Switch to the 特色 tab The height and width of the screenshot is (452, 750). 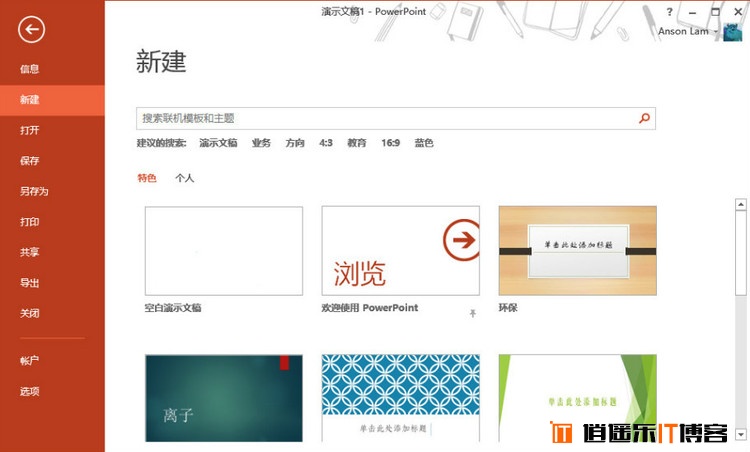147,178
